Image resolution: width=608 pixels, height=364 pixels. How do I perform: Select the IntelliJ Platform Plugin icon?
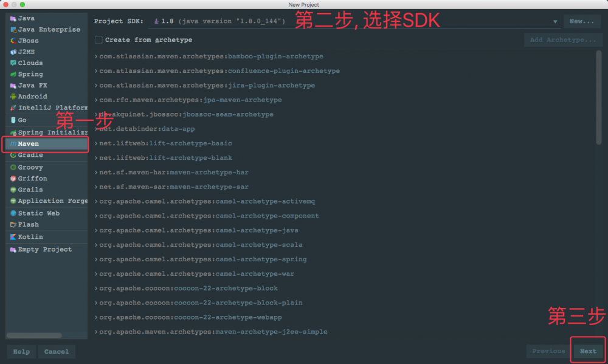(x=13, y=108)
